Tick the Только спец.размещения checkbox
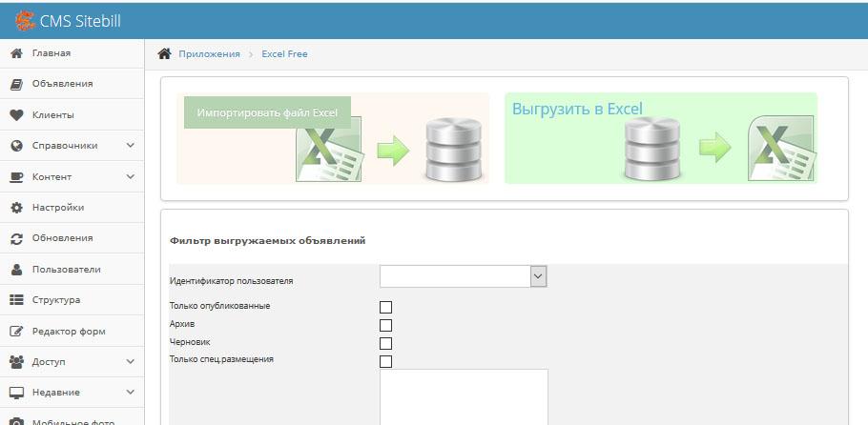Viewport: 868px width, 425px height. pyautogui.click(x=386, y=362)
